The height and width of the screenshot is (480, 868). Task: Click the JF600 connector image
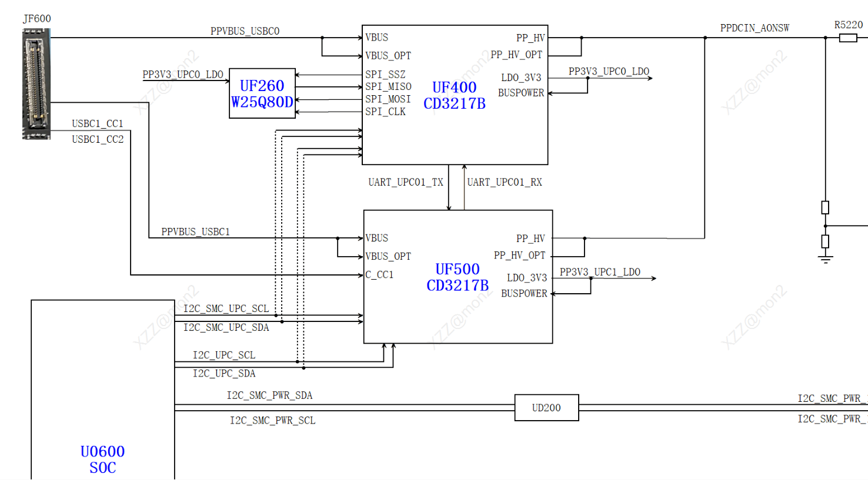click(x=36, y=84)
